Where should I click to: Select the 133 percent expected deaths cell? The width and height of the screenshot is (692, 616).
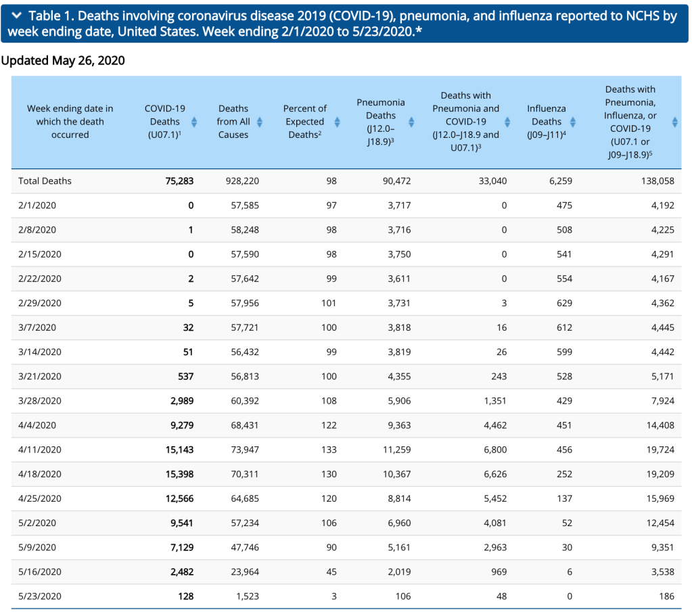[328, 450]
